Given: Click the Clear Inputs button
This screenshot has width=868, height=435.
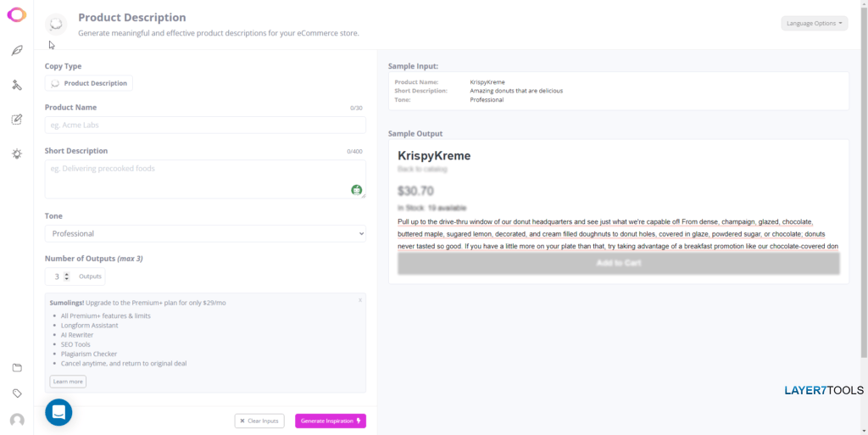Looking at the screenshot, I should pos(259,421).
